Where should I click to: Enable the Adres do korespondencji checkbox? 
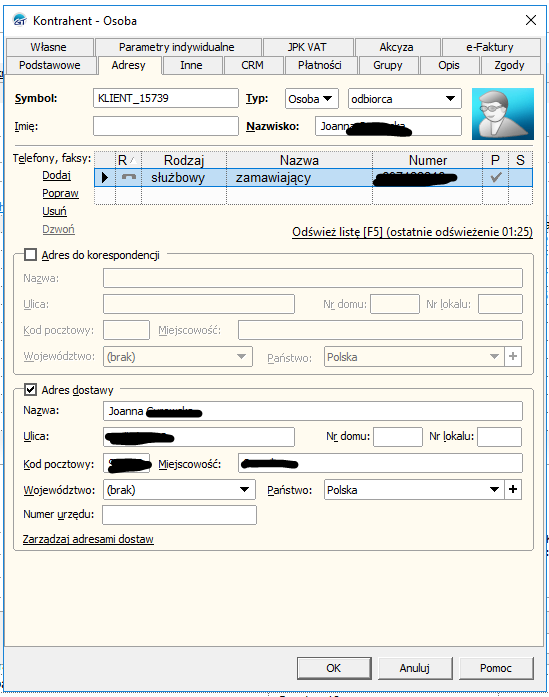click(30, 255)
